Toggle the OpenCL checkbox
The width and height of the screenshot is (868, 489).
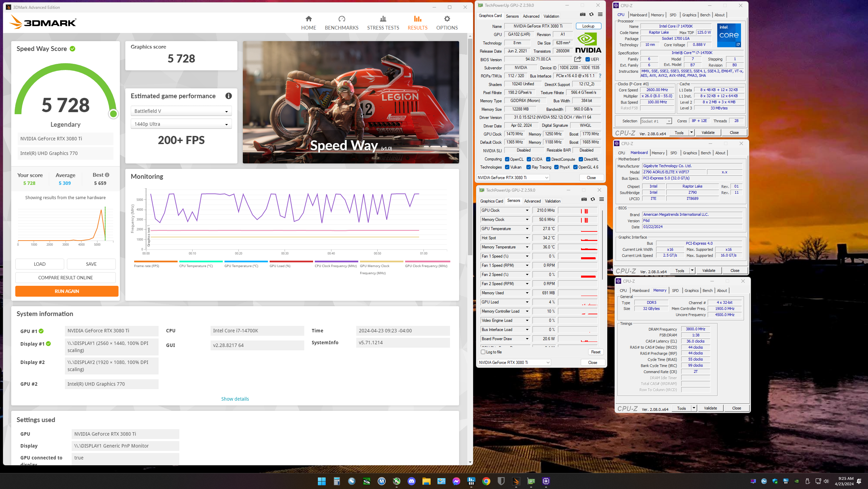coord(507,159)
